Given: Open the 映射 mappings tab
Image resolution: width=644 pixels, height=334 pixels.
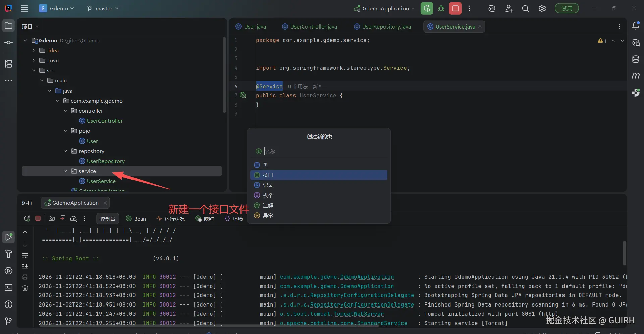Looking at the screenshot, I should (205, 219).
